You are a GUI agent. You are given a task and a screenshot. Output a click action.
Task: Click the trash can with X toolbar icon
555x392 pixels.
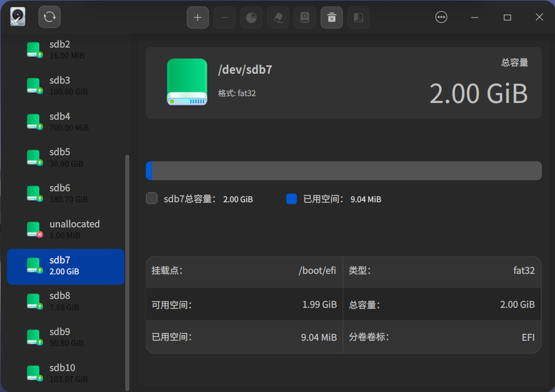pyautogui.click(x=332, y=17)
